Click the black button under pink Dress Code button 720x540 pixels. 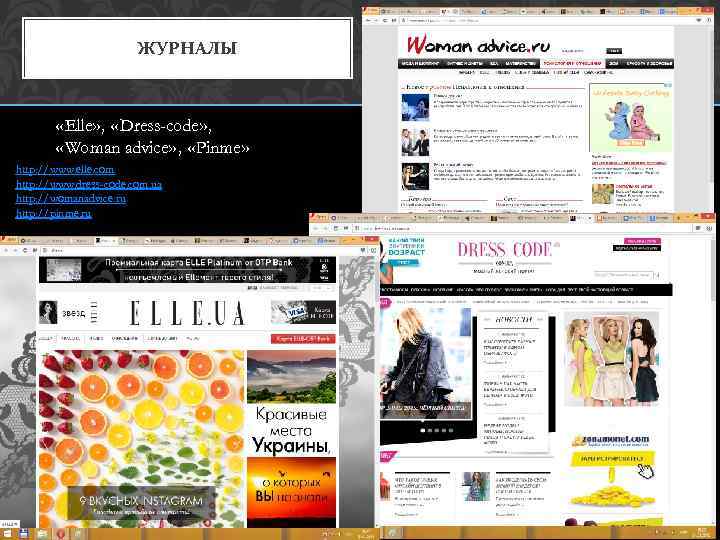(636, 248)
